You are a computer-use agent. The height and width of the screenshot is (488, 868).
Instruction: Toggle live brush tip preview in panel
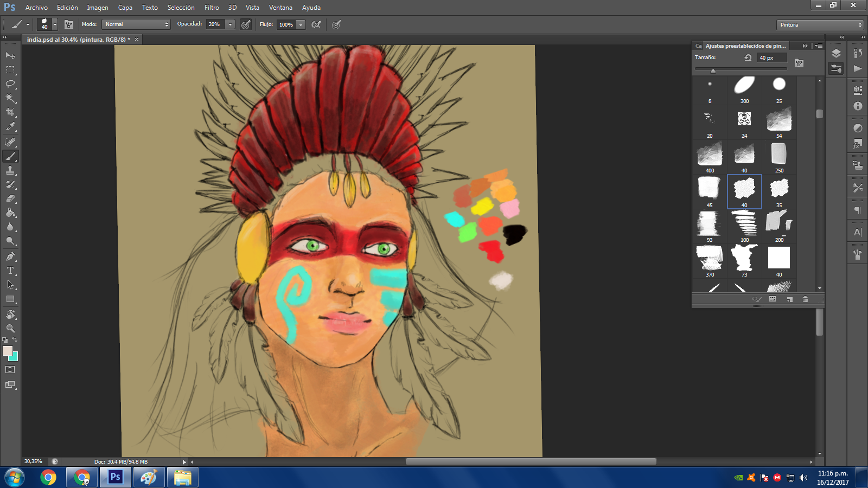[x=757, y=299]
